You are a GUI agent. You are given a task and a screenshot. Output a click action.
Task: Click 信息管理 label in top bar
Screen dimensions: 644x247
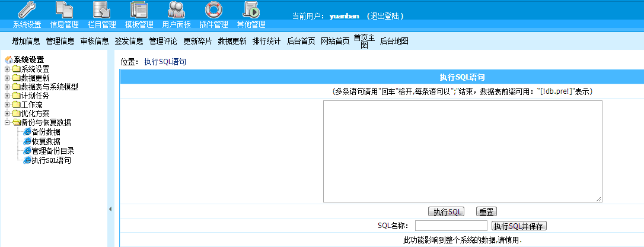click(65, 25)
